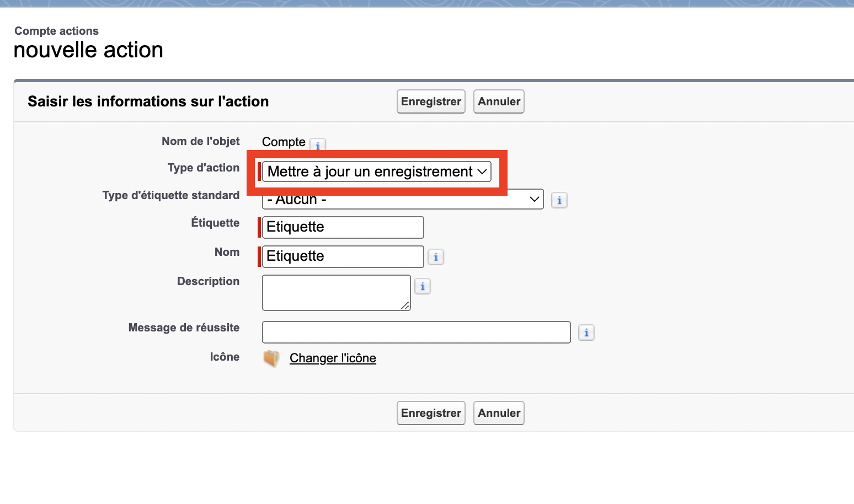
Task: Click info icon next to Compte object name
Action: tap(318, 145)
